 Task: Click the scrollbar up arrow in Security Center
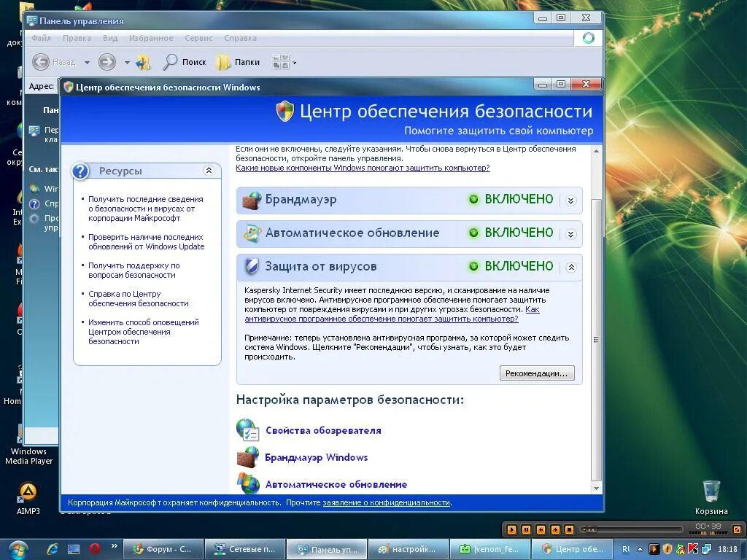(596, 151)
